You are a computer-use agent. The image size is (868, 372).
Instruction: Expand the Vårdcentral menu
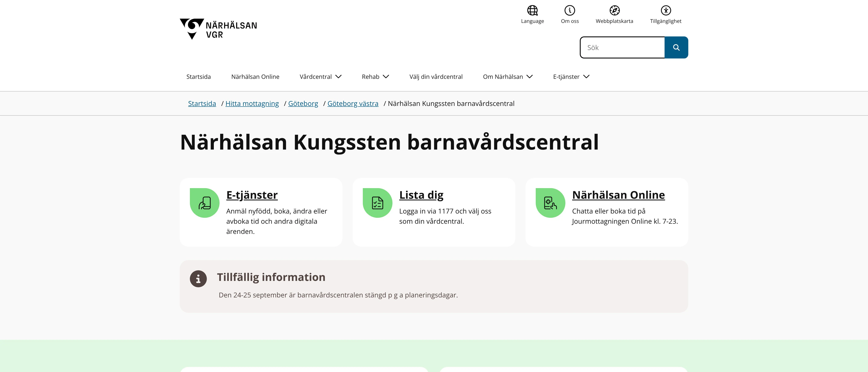tap(320, 77)
